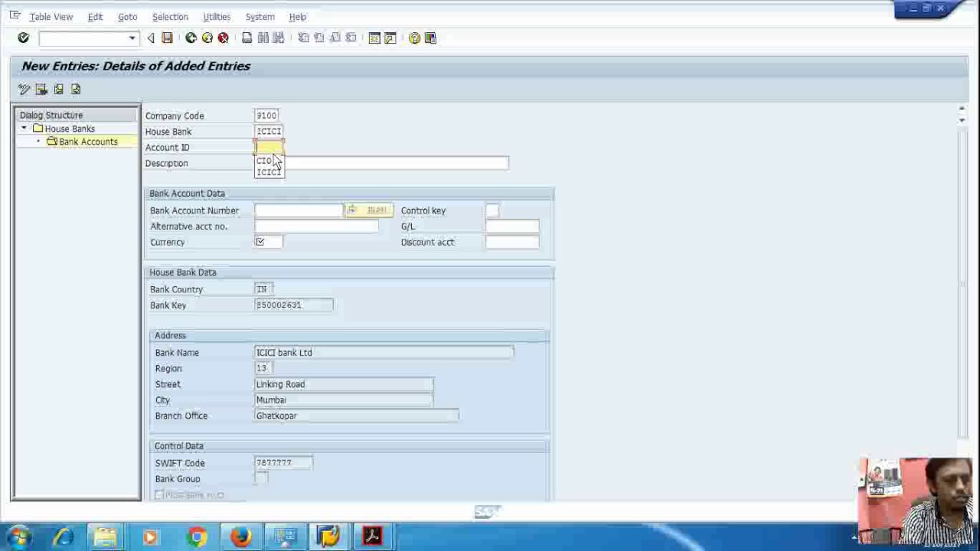Click the Bank Country field IN
Screen dimensions: 980x551
pos(263,289)
